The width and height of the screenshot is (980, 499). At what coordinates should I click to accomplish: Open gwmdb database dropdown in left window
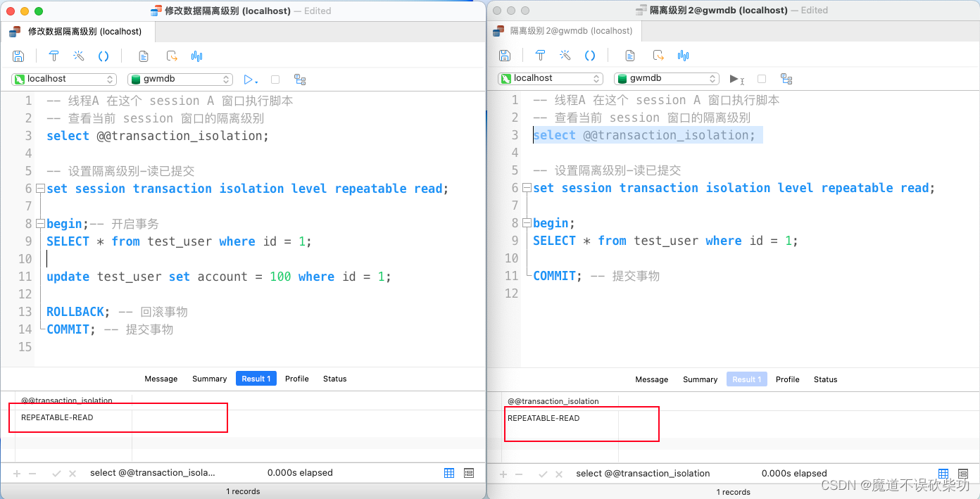(x=180, y=80)
